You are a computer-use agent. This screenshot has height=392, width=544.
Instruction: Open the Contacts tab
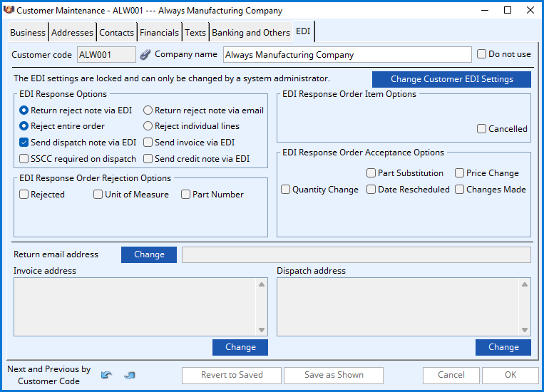117,33
